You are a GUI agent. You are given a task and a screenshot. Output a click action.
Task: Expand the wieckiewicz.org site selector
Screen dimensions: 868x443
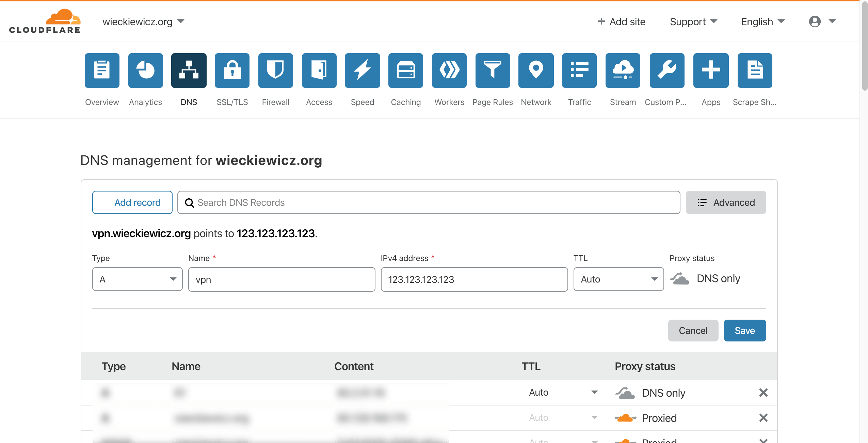pyautogui.click(x=143, y=21)
